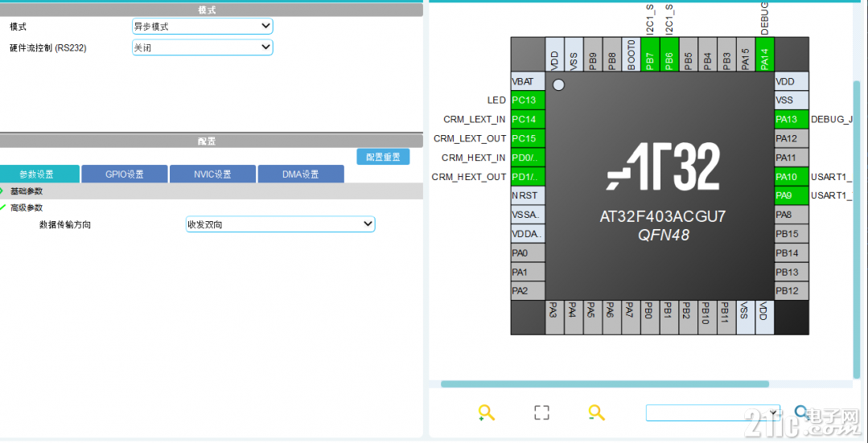Image resolution: width=868 pixels, height=443 pixels.
Task: Select pin PA7 on the bottom row
Action: pyautogui.click(x=631, y=318)
